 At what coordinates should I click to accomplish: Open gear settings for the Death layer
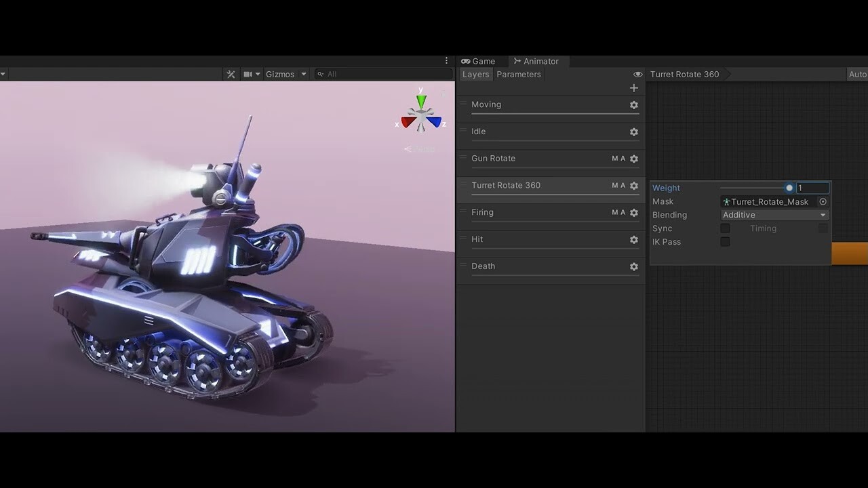coord(633,266)
